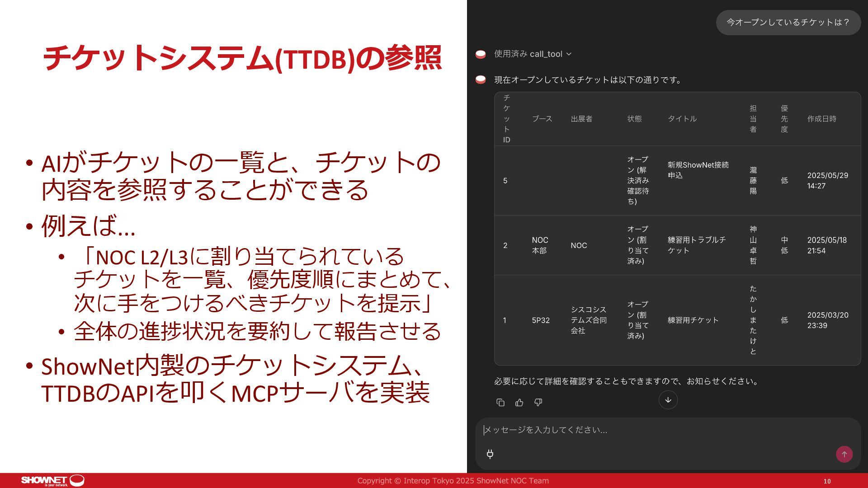This screenshot has height=488, width=868.
Task: Click the 作成日時 column header
Action: pyautogui.click(x=821, y=119)
